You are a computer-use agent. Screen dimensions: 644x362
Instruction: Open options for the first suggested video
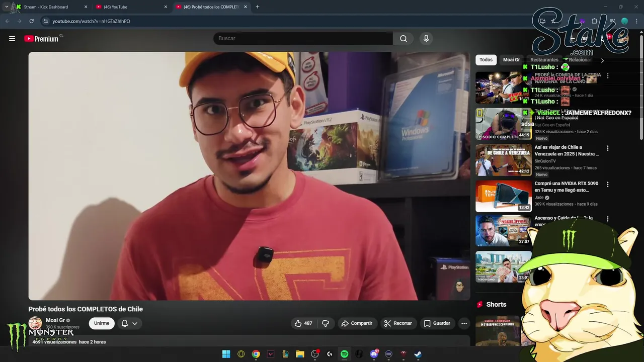point(607,76)
